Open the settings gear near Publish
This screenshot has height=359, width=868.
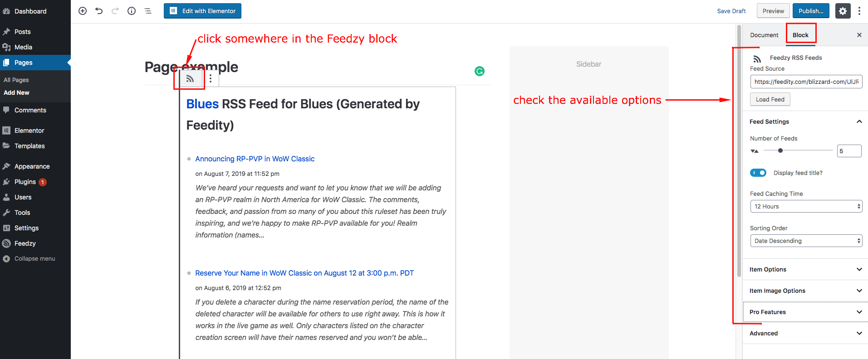pos(842,10)
